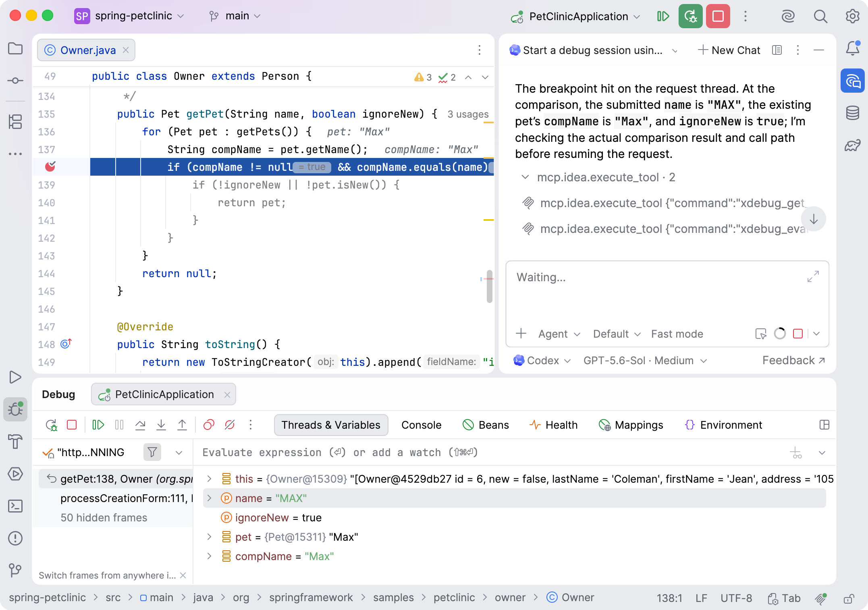Click the Resume Program icon in top toolbar
This screenshot has width=868, height=610.
tap(663, 16)
